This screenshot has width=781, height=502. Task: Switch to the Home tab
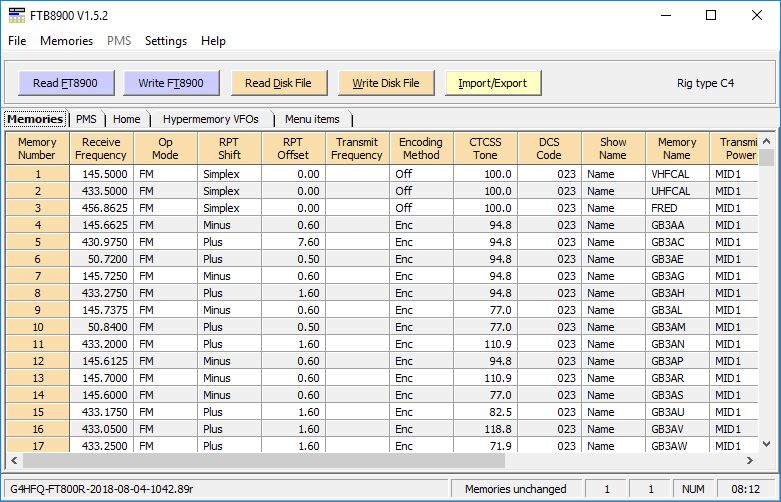pyautogui.click(x=127, y=119)
